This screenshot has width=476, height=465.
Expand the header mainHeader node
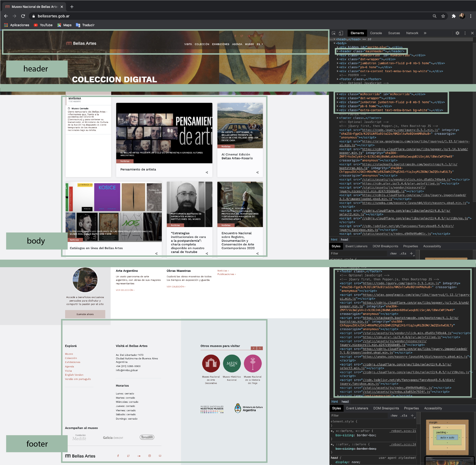(x=338, y=51)
